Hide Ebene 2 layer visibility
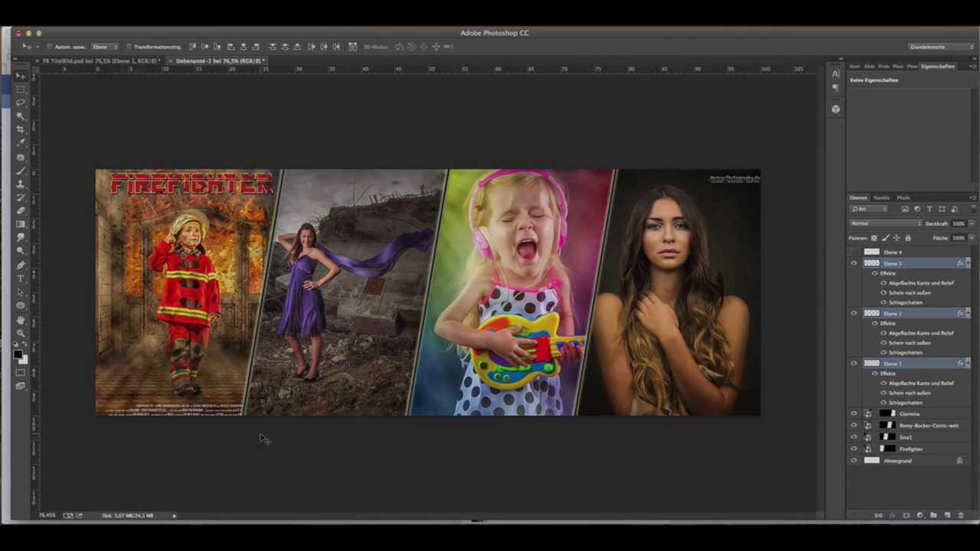The height and width of the screenshot is (551, 980). [854, 313]
